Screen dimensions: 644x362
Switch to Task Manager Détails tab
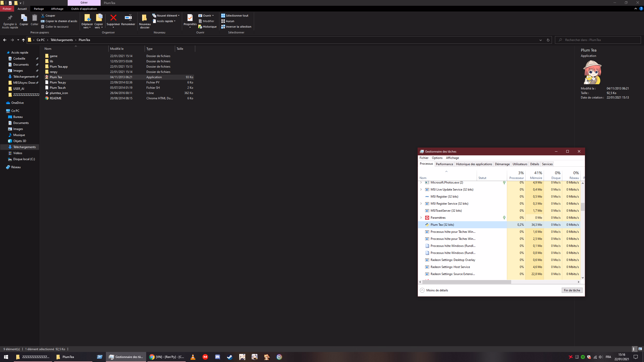[535, 164]
